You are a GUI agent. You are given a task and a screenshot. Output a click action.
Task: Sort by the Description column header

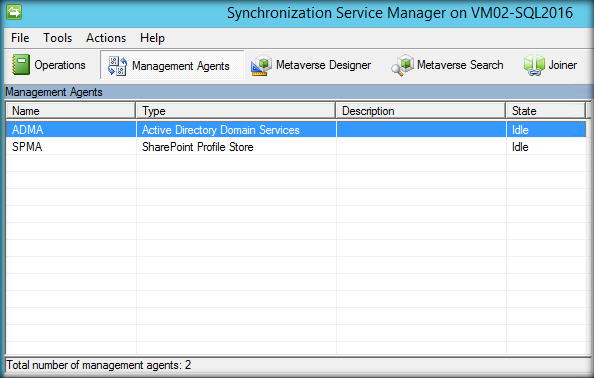(421, 111)
